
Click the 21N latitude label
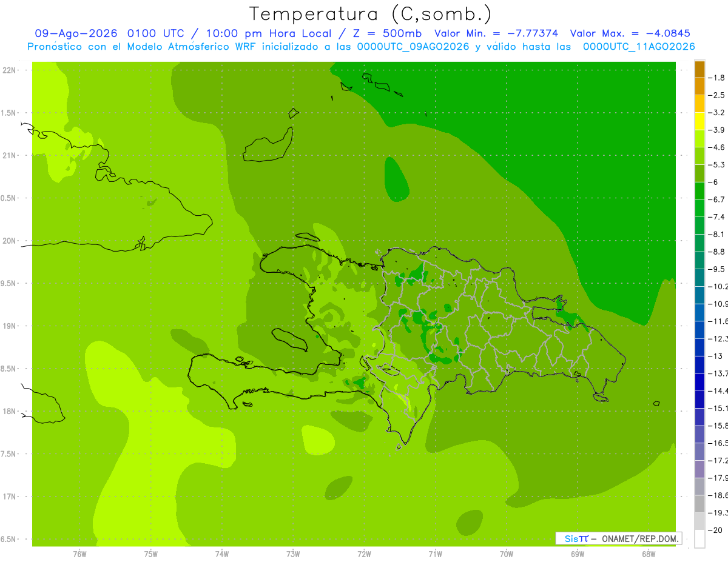click(10, 156)
